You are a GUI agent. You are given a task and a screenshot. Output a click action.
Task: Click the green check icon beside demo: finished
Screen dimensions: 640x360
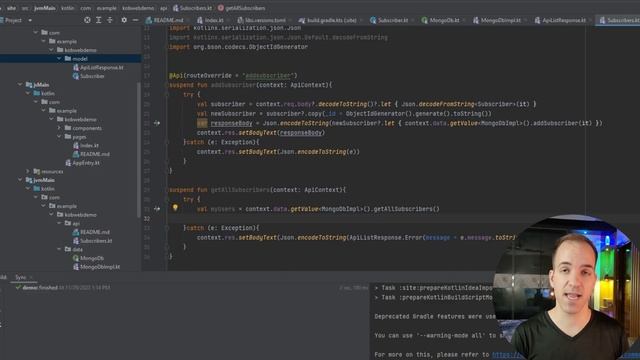pos(18,287)
